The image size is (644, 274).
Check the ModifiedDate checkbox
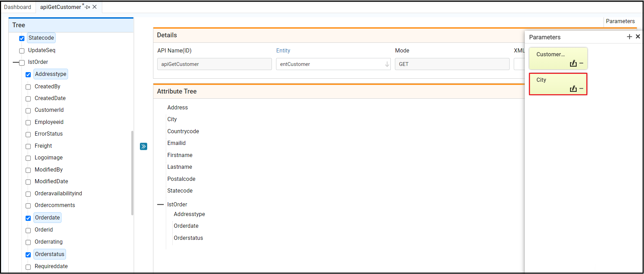pyautogui.click(x=28, y=182)
